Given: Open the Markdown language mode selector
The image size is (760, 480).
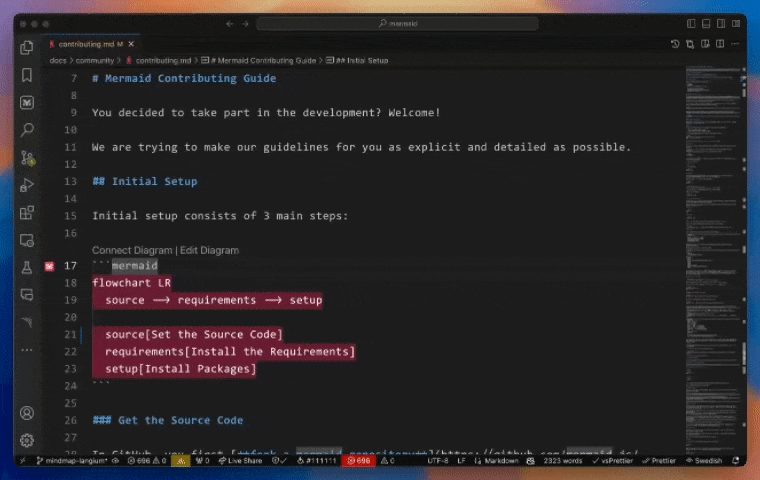Looking at the screenshot, I should pyautogui.click(x=502, y=461).
